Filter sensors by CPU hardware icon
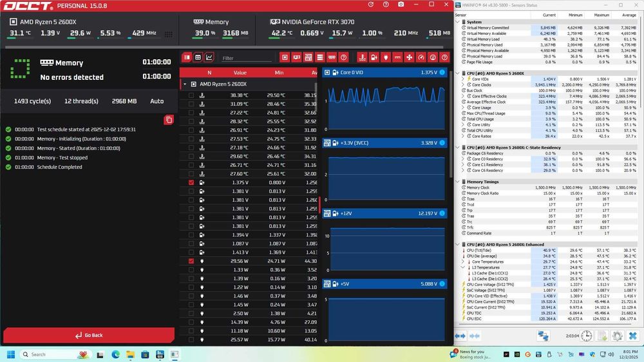 pos(285,57)
